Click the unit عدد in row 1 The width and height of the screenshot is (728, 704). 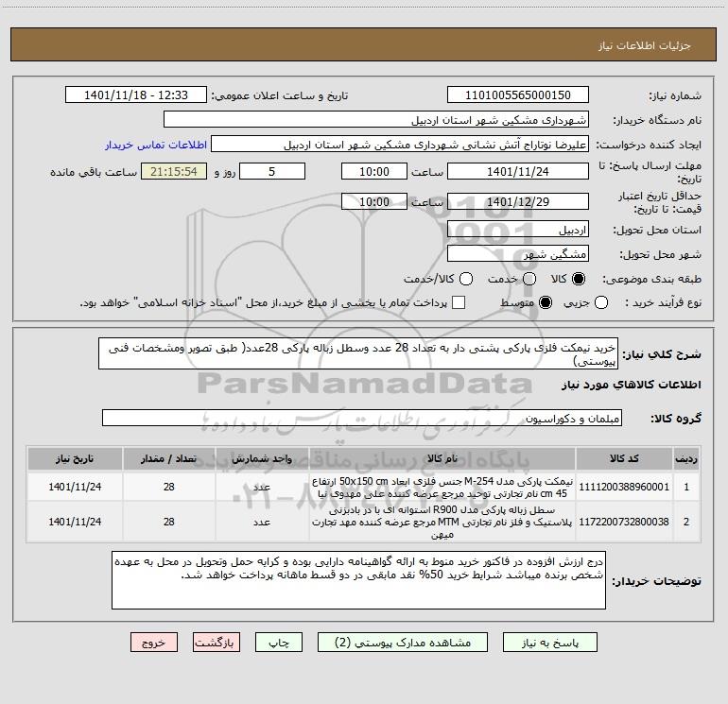click(262, 487)
